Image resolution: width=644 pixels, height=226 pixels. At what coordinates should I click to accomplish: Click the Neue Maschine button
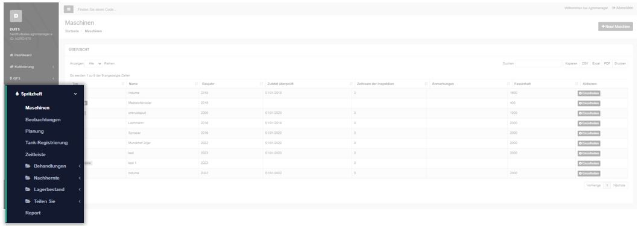point(615,27)
